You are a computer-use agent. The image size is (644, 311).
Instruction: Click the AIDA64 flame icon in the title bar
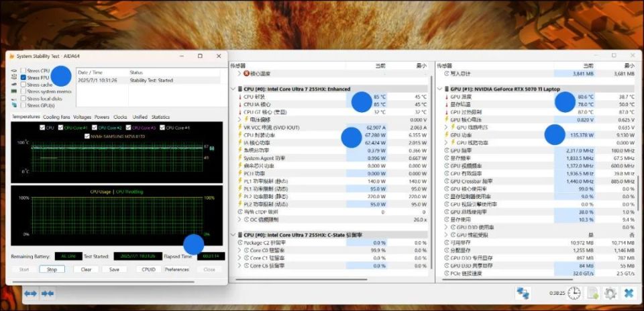click(x=11, y=56)
